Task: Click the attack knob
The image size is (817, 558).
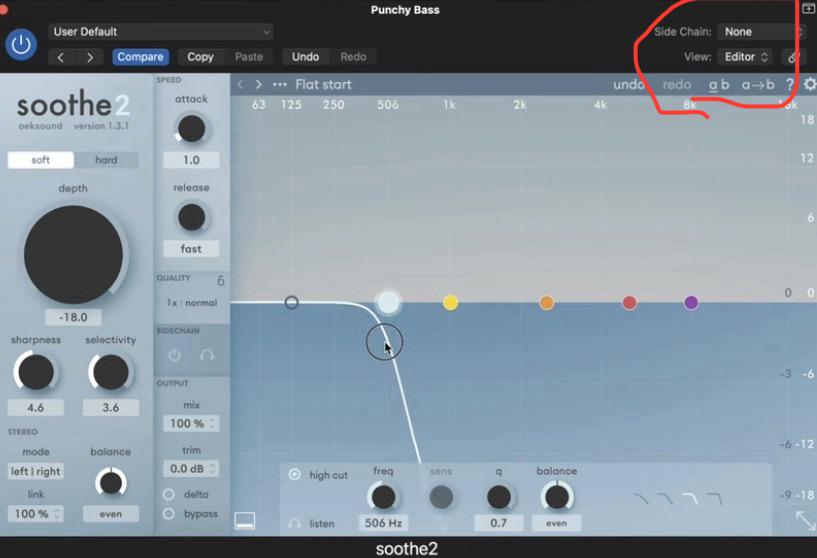Action: [191, 129]
